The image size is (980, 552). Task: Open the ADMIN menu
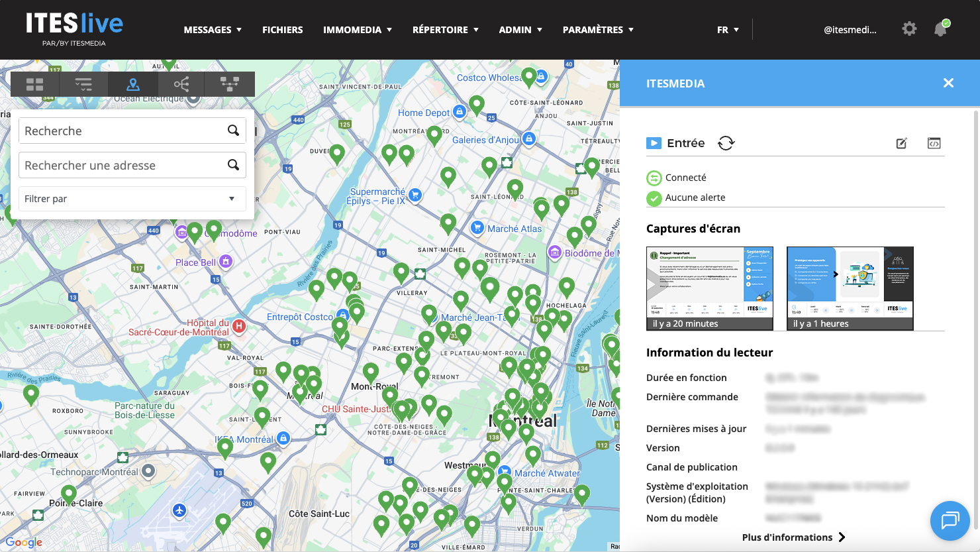pyautogui.click(x=520, y=30)
